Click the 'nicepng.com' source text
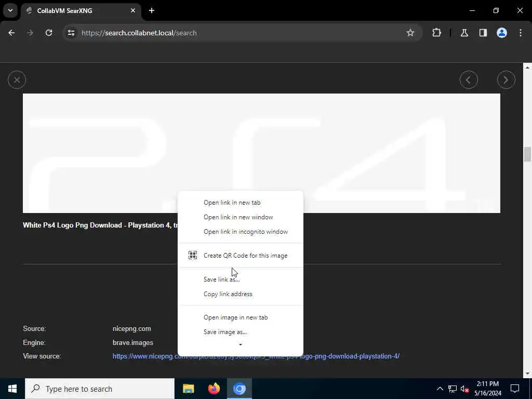This screenshot has width=532, height=399. (131, 329)
